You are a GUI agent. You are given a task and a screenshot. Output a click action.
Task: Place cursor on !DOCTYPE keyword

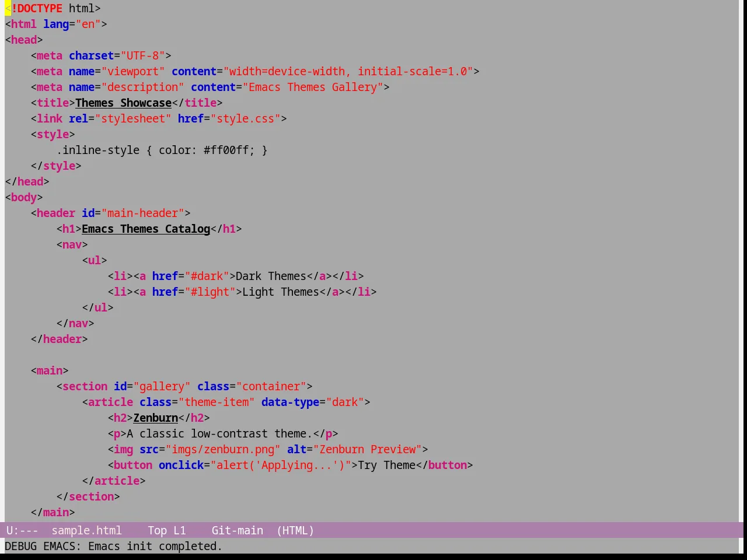37,8
